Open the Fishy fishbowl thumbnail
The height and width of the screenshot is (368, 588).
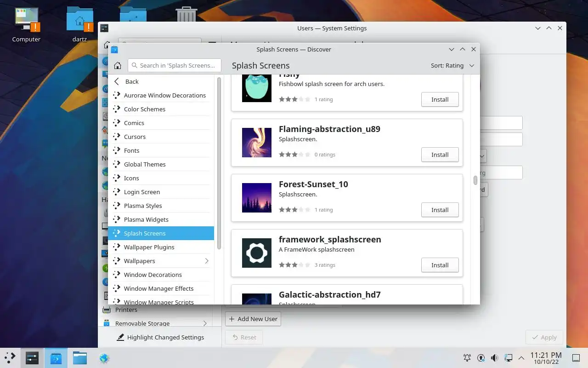click(257, 88)
